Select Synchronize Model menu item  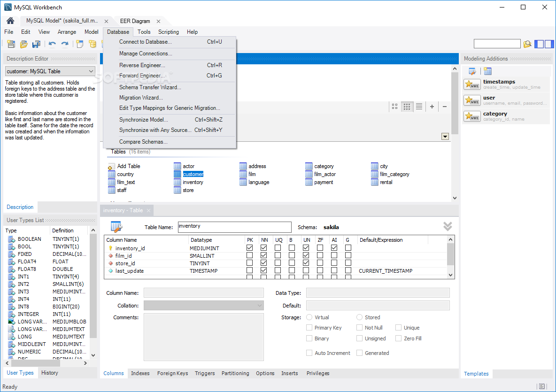(144, 120)
